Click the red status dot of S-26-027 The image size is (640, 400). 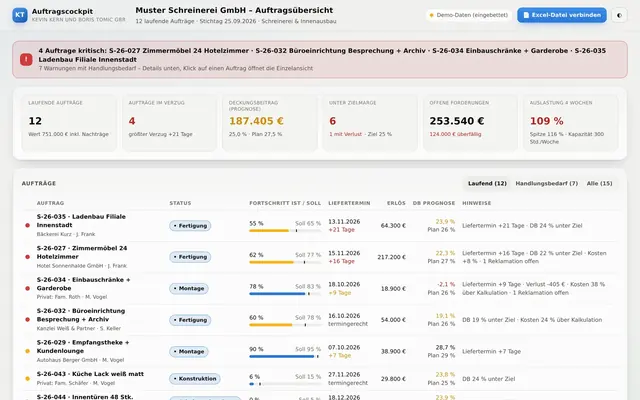[27, 257]
